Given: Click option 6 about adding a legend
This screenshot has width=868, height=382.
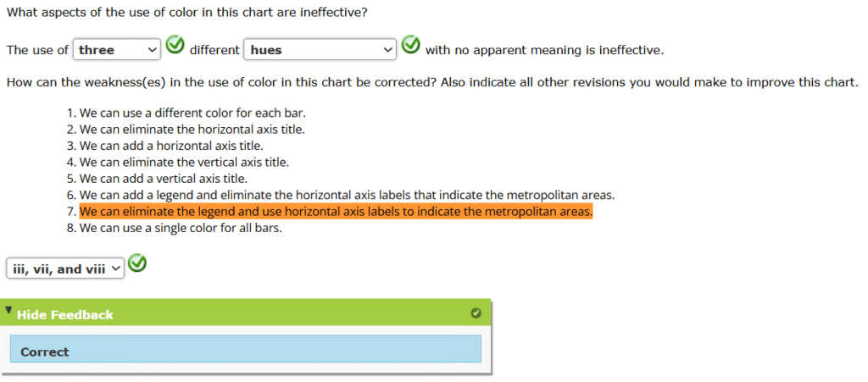Looking at the screenshot, I should (x=347, y=195).
